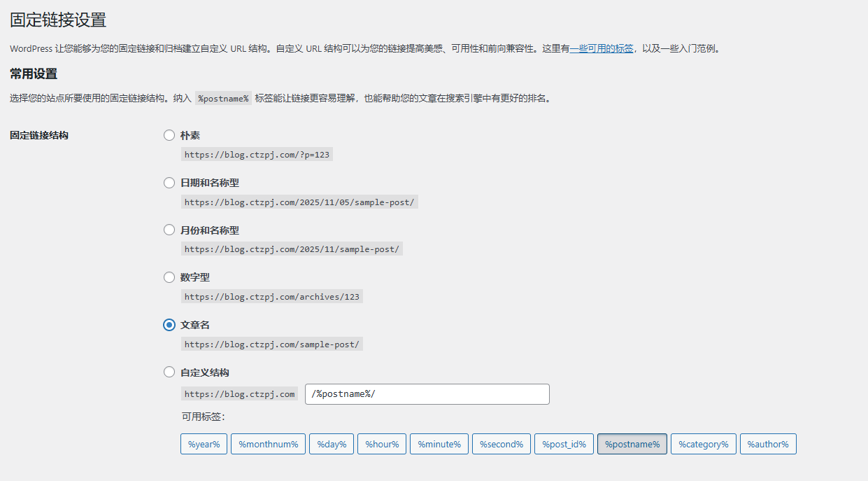This screenshot has width=868, height=481.
Task: Insert the %second% tag
Action: pos(501,445)
